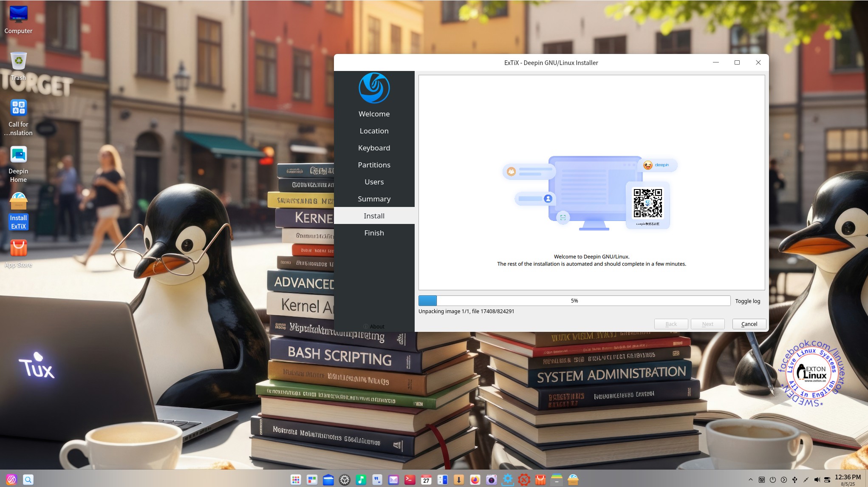This screenshot has height=487, width=868.
Task: Select the Summary step in installer sidebar
Action: point(374,199)
